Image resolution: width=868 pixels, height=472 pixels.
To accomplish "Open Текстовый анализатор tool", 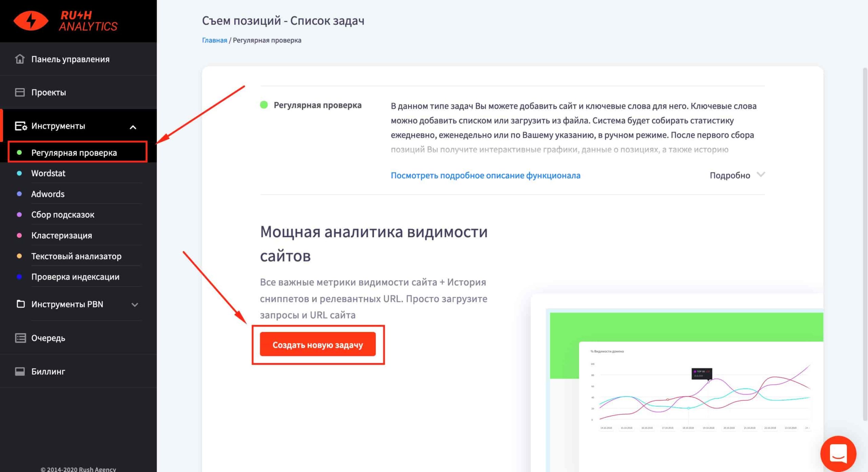I will [76, 256].
